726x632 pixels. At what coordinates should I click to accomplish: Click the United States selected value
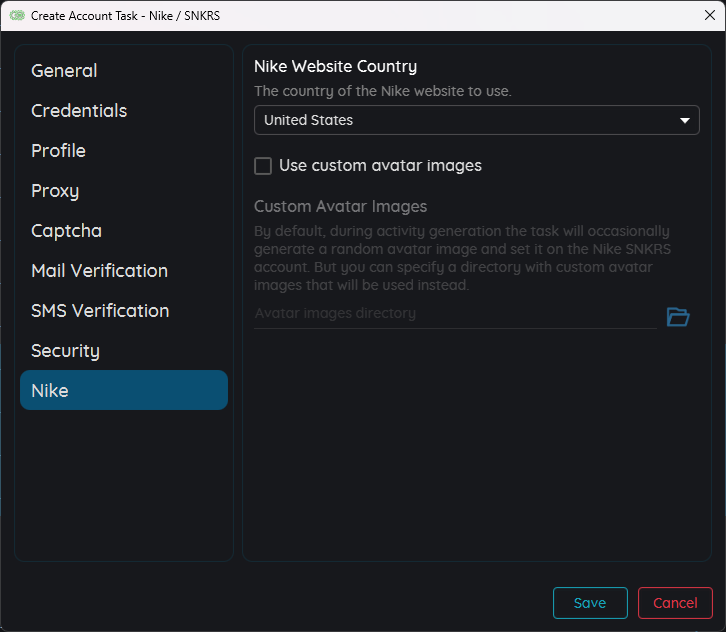tap(309, 120)
